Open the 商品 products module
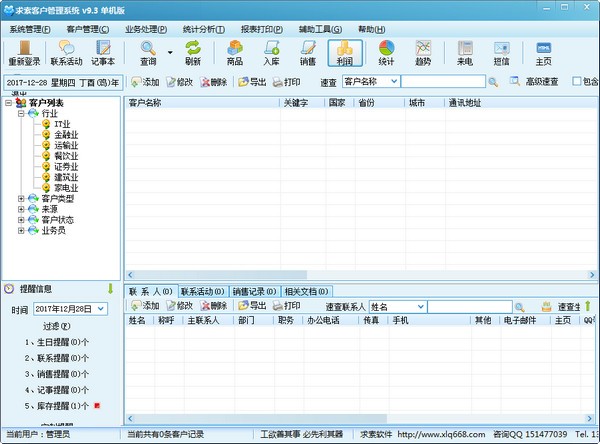 pos(234,52)
